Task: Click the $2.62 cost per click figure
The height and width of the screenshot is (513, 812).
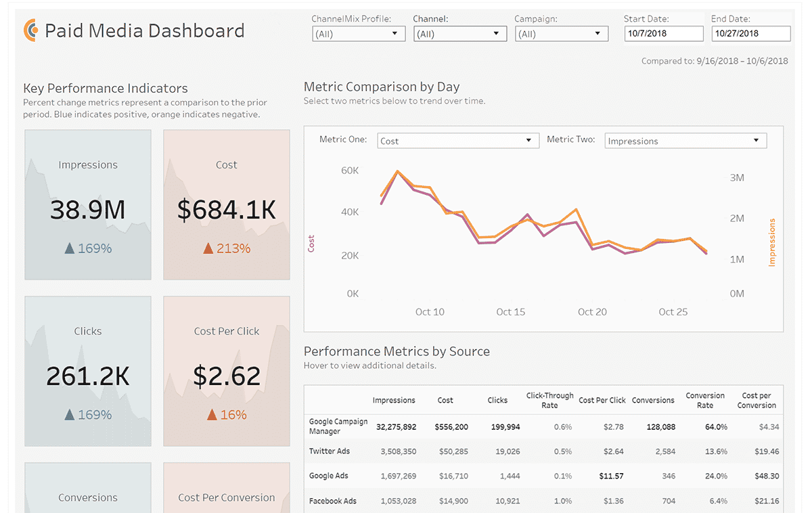Action: (227, 376)
